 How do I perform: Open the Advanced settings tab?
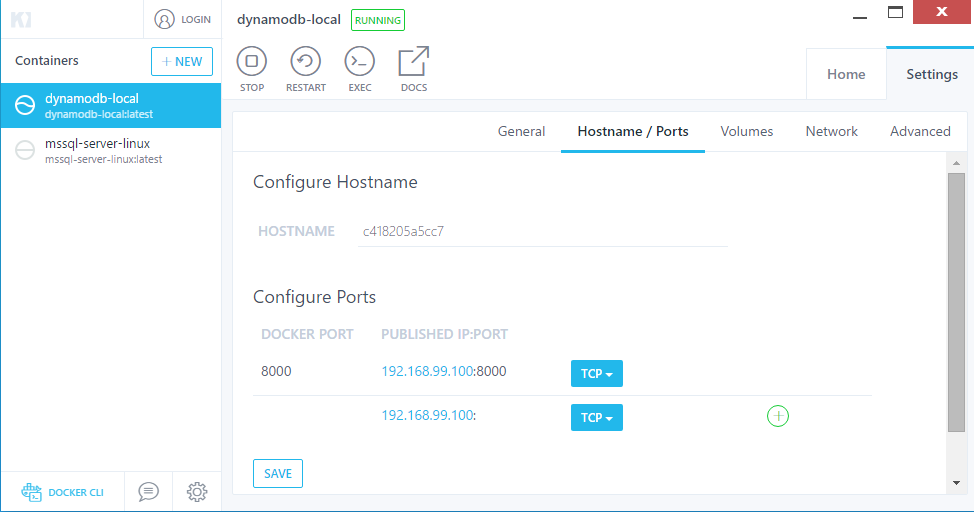coord(920,131)
